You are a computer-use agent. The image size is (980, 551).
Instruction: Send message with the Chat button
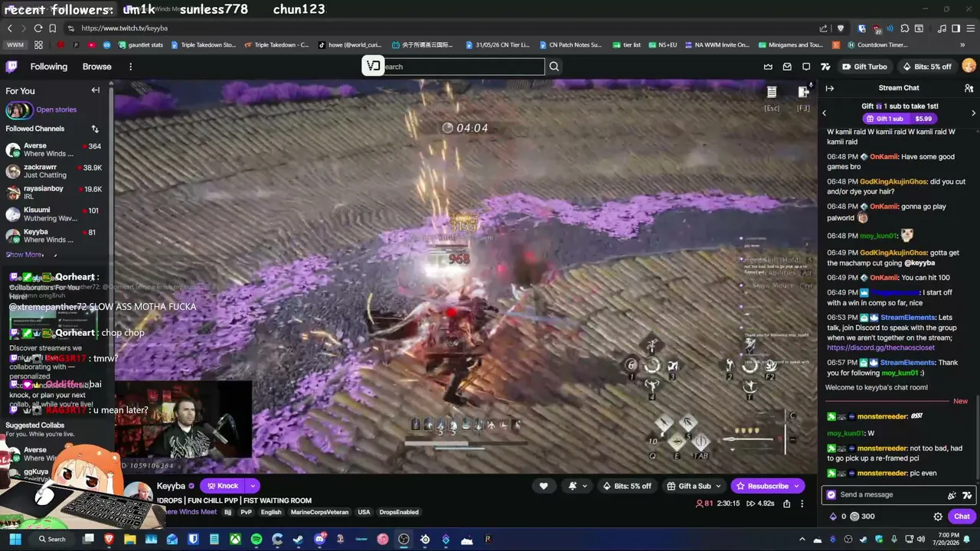tap(962, 517)
